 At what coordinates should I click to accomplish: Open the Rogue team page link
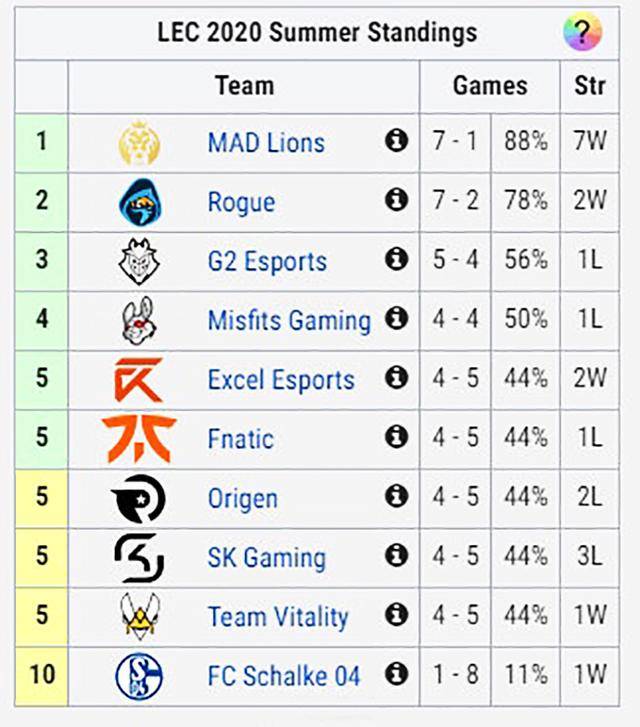point(241,202)
